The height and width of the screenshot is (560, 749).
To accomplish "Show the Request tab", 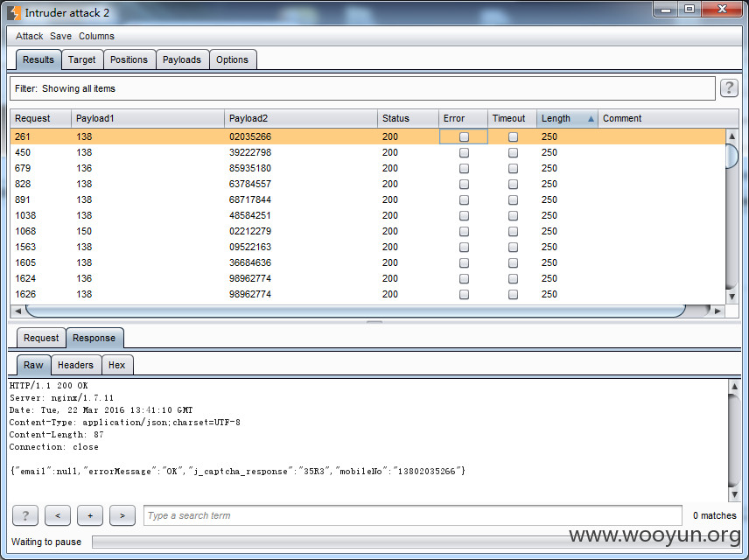I will point(41,338).
